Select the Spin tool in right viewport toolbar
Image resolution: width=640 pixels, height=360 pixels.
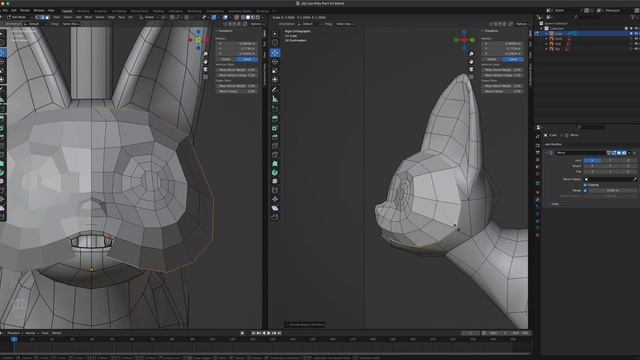tap(275, 172)
